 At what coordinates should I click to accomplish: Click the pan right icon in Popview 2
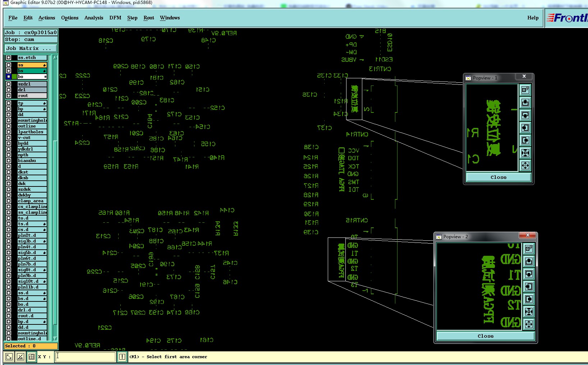[529, 299]
